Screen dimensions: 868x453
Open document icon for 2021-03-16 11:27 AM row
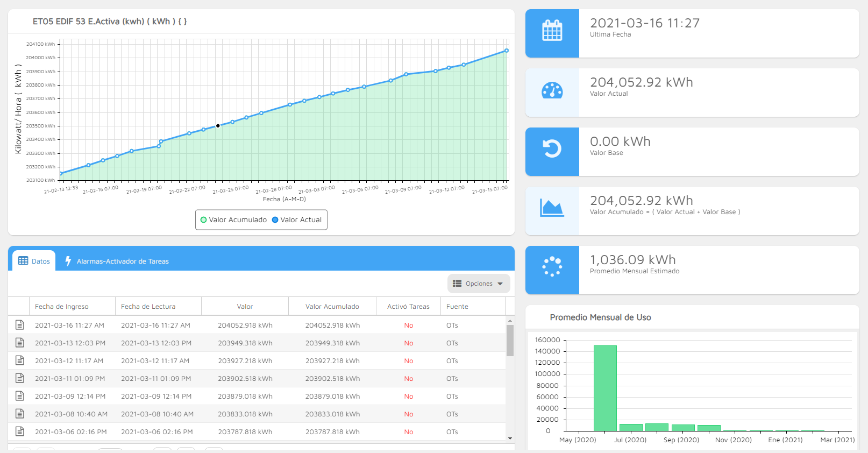pos(20,325)
